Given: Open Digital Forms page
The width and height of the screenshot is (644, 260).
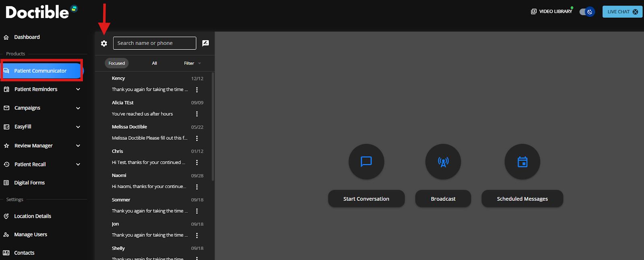Looking at the screenshot, I should (29, 183).
